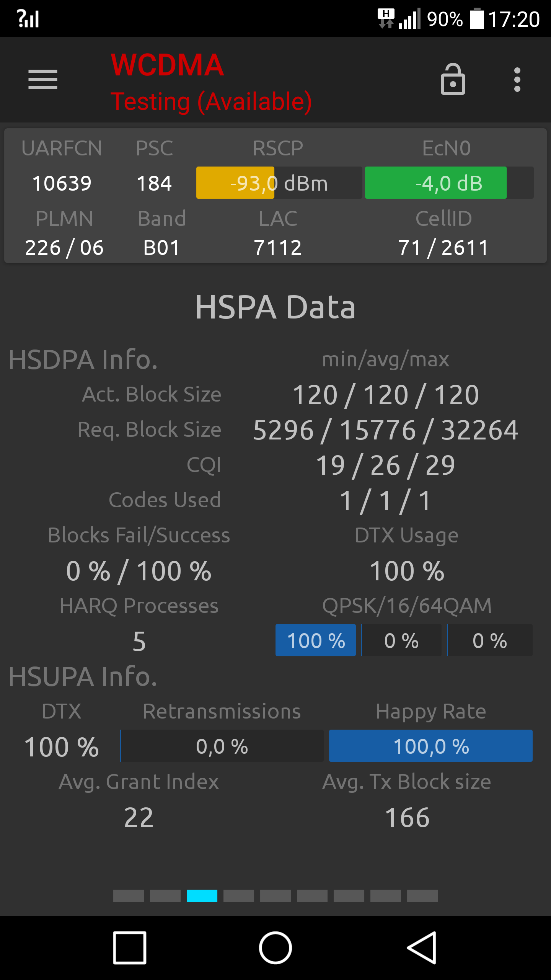Tap the H mobile data status icon

(x=386, y=18)
